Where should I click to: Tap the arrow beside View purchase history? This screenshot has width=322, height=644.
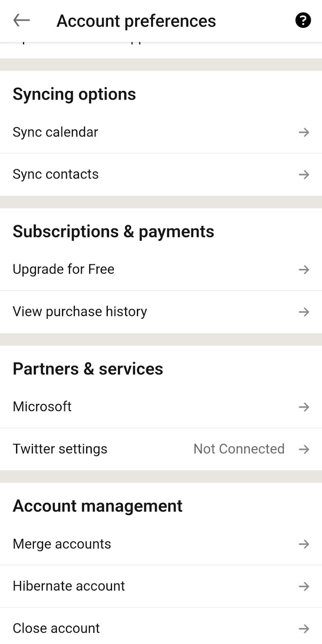click(x=304, y=312)
